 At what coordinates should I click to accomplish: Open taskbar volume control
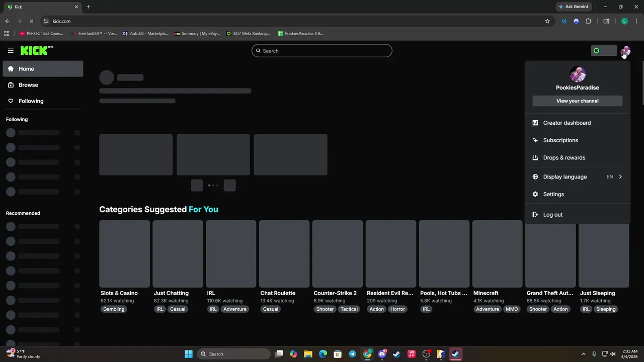(x=613, y=354)
